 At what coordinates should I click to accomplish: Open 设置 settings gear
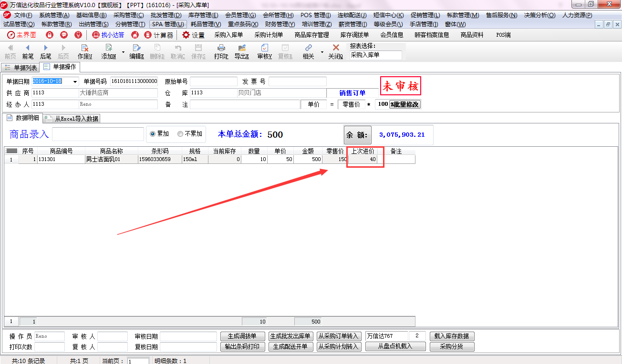point(193,35)
